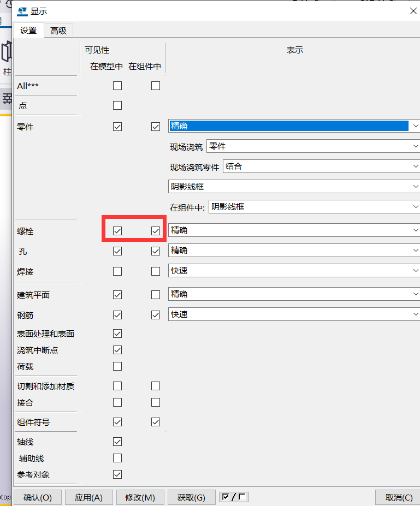Uncheck 建筑平面 in model checkbox

pyautogui.click(x=117, y=295)
